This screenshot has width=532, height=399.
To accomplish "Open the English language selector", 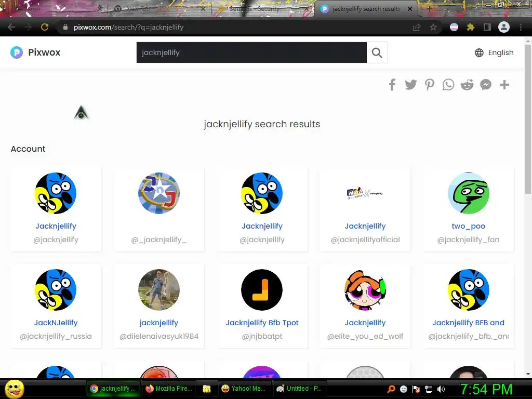I will coord(494,52).
